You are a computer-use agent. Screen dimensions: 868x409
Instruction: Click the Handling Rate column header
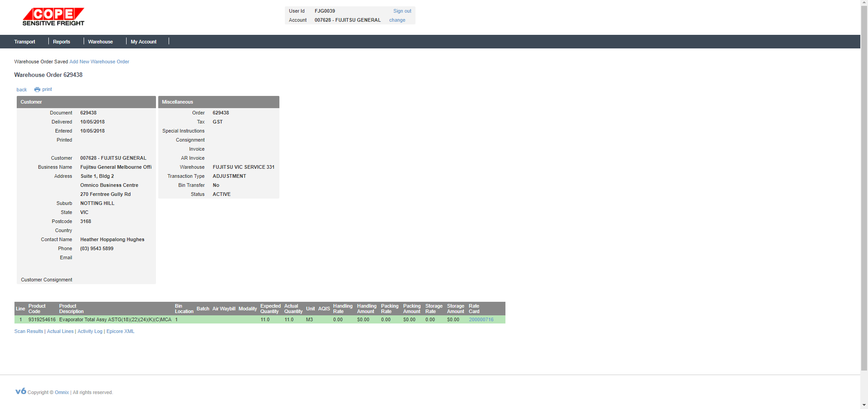pyautogui.click(x=343, y=309)
